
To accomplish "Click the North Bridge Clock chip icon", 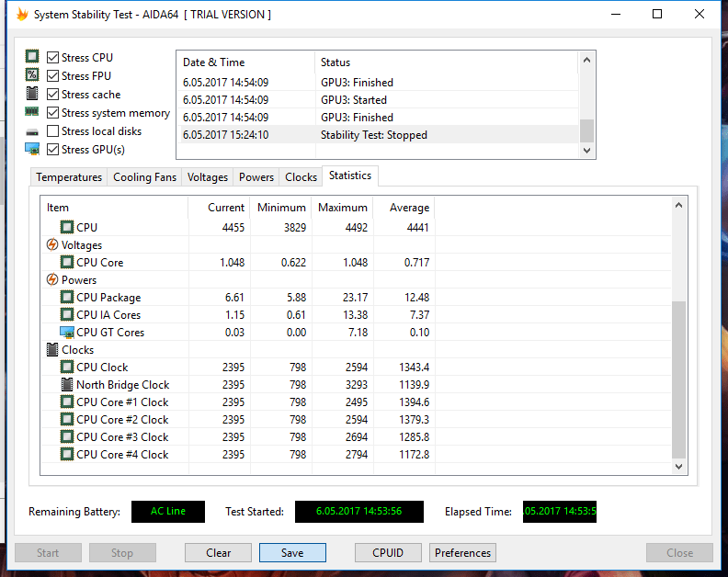I will pos(67,384).
